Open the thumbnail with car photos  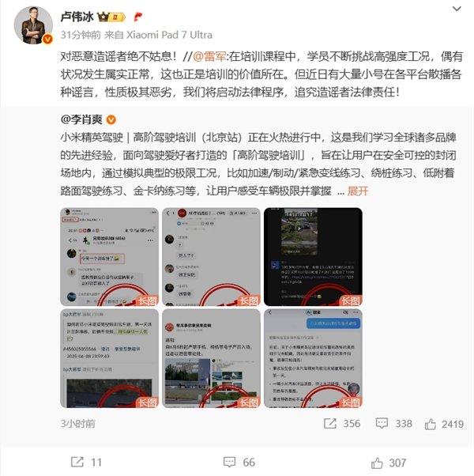click(x=212, y=358)
